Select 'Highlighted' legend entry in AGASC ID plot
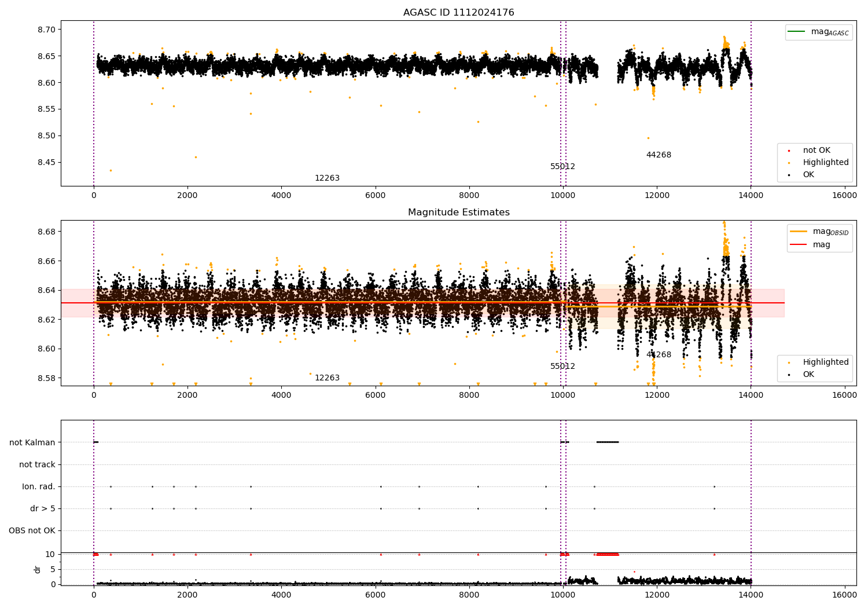The width and height of the screenshot is (868, 608). coord(826,163)
